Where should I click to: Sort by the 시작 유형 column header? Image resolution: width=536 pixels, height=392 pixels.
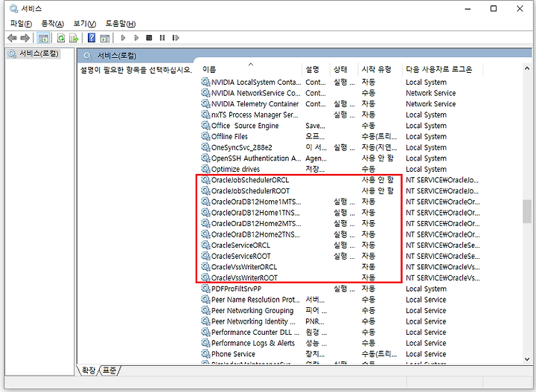click(380, 69)
